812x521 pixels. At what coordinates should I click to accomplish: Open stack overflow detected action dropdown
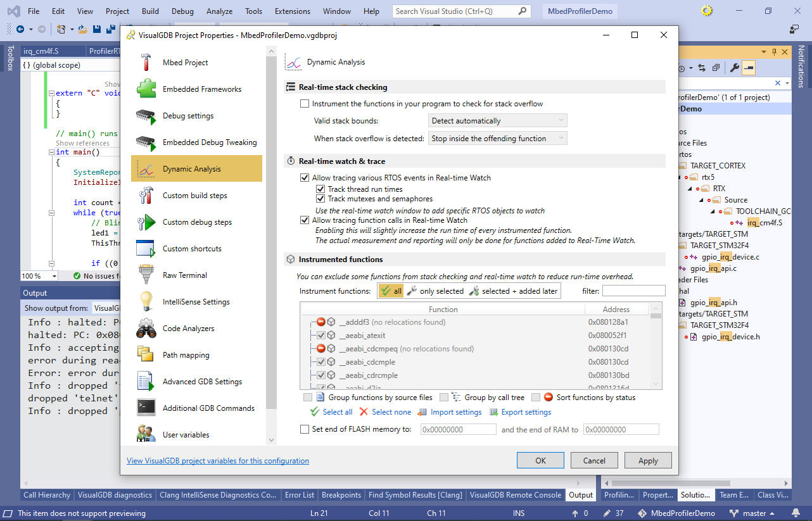click(x=498, y=139)
